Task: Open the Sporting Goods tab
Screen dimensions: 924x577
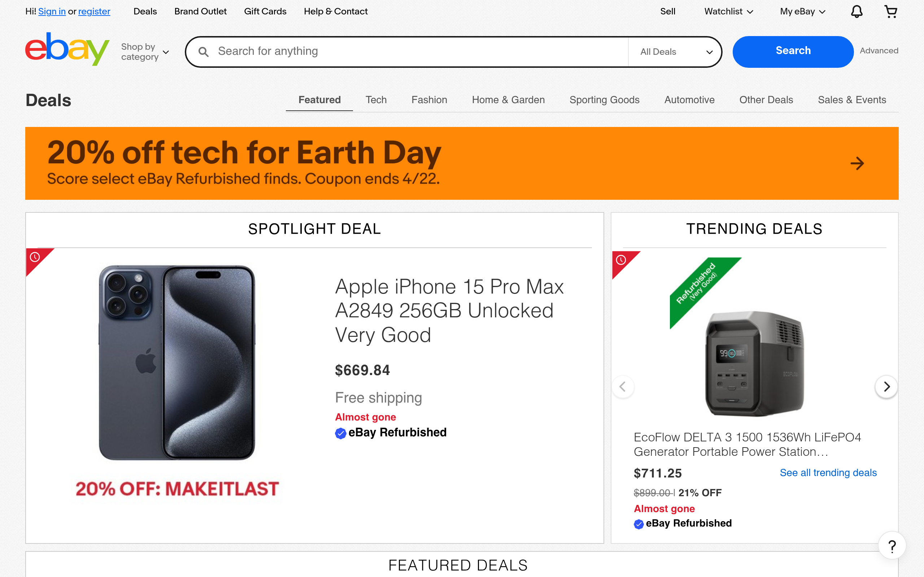Action: coord(604,100)
